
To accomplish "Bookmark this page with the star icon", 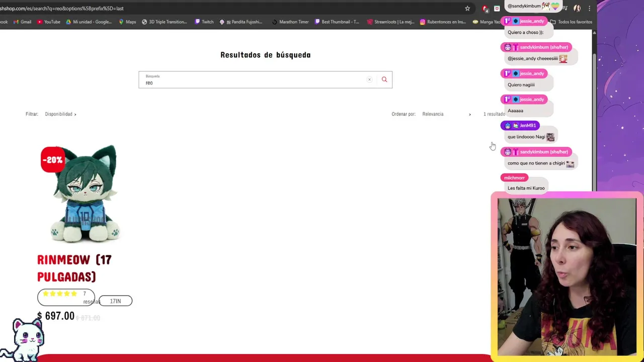I will click(467, 8).
